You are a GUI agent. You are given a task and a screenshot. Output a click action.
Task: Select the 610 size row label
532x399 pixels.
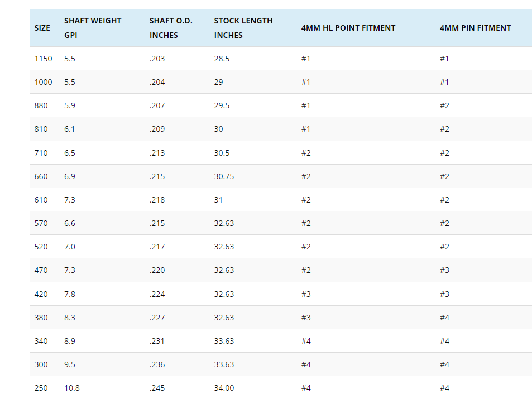pyautogui.click(x=41, y=200)
